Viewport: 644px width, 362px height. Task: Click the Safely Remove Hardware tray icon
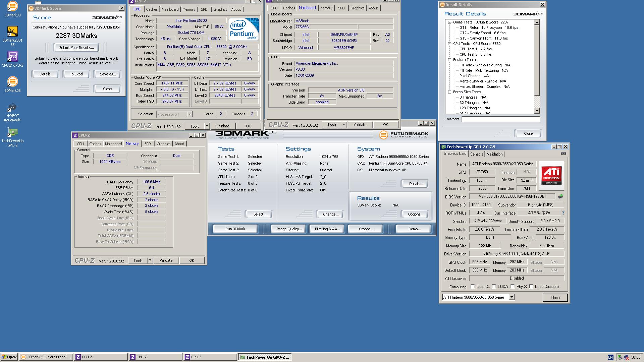pyautogui.click(x=620, y=357)
